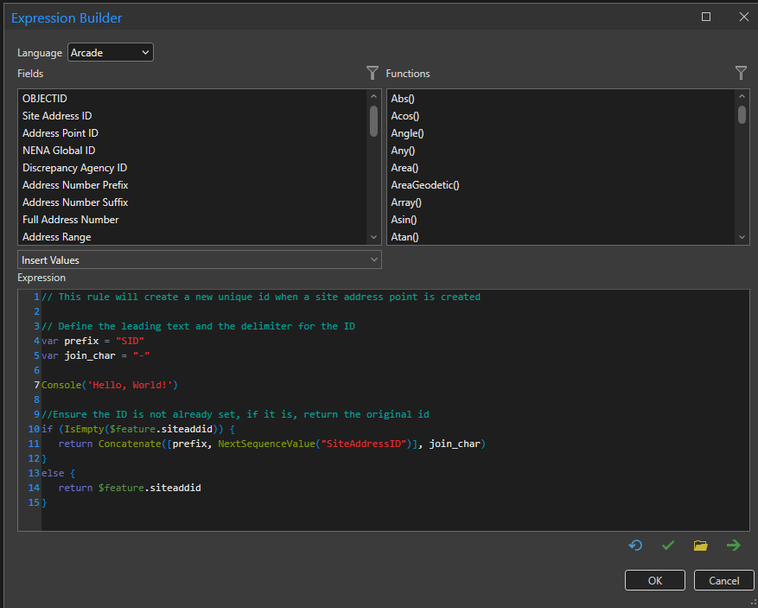
Task: Click the Fields filter funnel icon
Action: (x=372, y=73)
